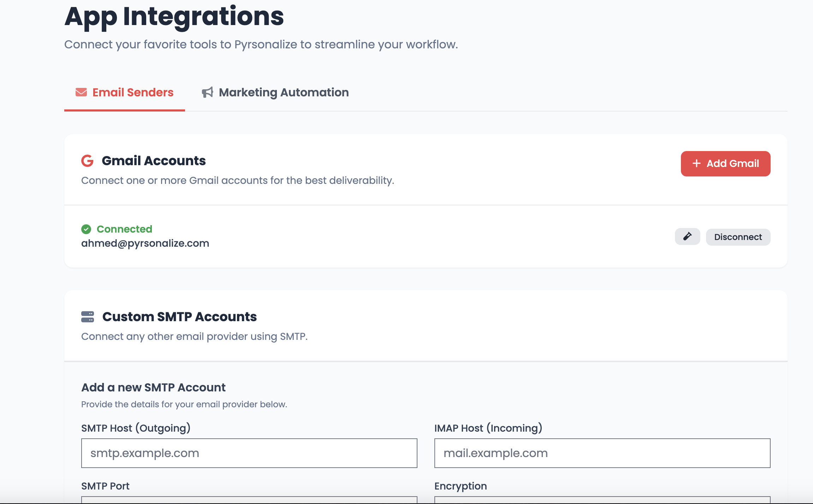Click the Gmail Accounts heading

coord(154,161)
